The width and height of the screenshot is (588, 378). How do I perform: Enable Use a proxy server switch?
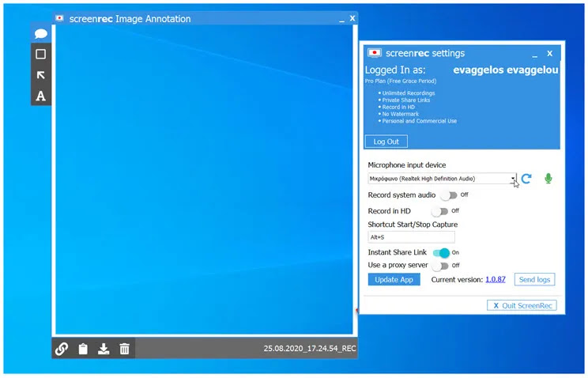(440, 266)
